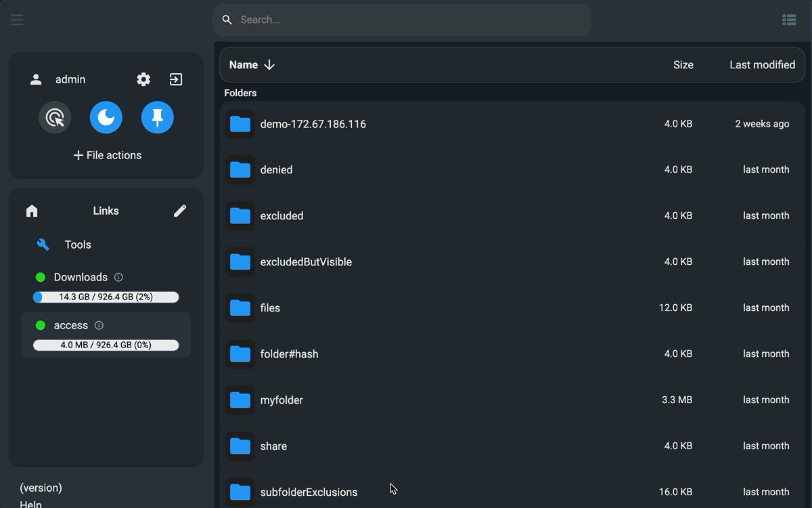Click the Links heading
Screen dimensions: 812x508
[106, 211]
